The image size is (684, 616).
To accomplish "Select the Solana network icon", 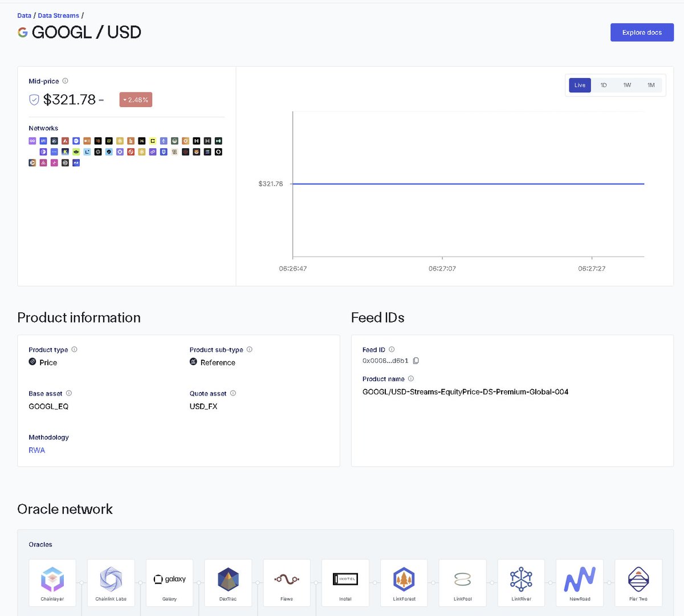I will pyautogui.click(x=207, y=152).
